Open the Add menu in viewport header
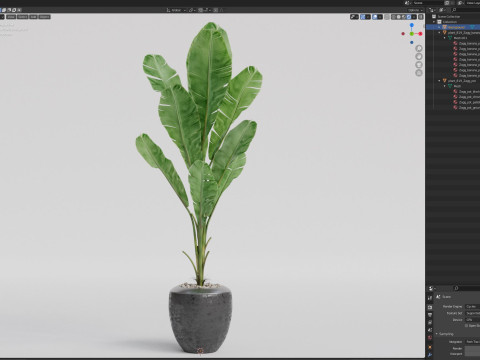This screenshot has width=480, height=360. tap(33, 17)
